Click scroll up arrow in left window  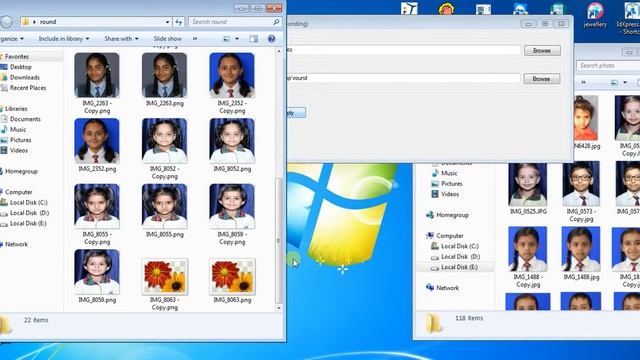coord(279,51)
